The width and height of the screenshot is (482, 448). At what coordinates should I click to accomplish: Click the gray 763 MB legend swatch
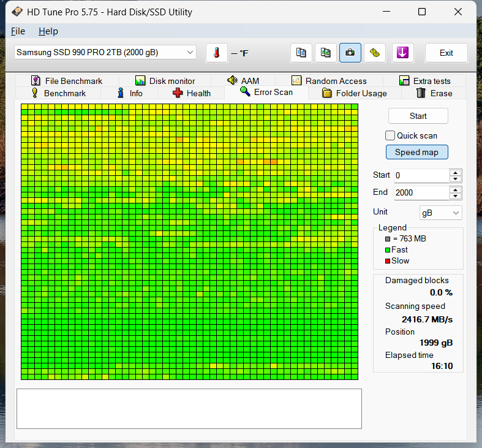[388, 239]
